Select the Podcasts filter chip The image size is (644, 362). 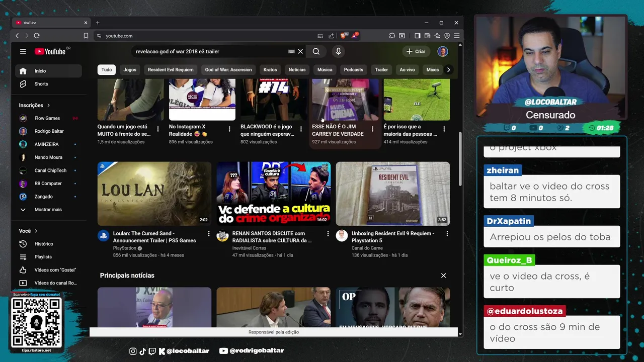point(353,70)
